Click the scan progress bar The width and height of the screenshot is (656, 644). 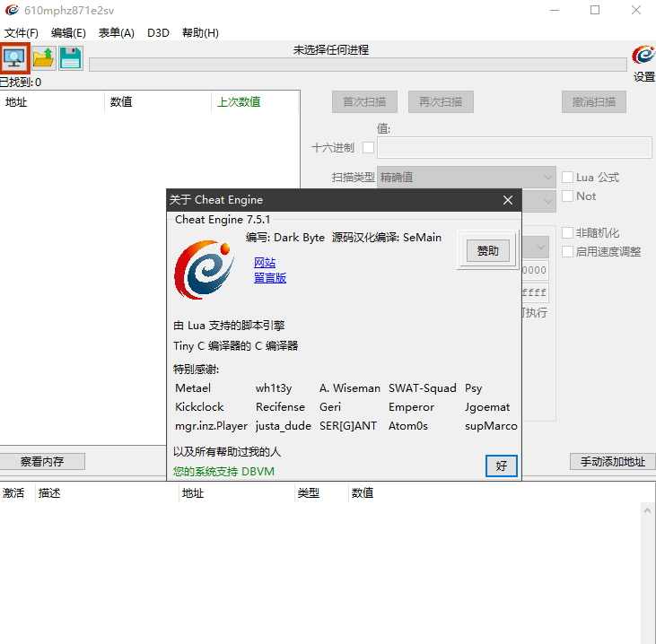point(358,65)
